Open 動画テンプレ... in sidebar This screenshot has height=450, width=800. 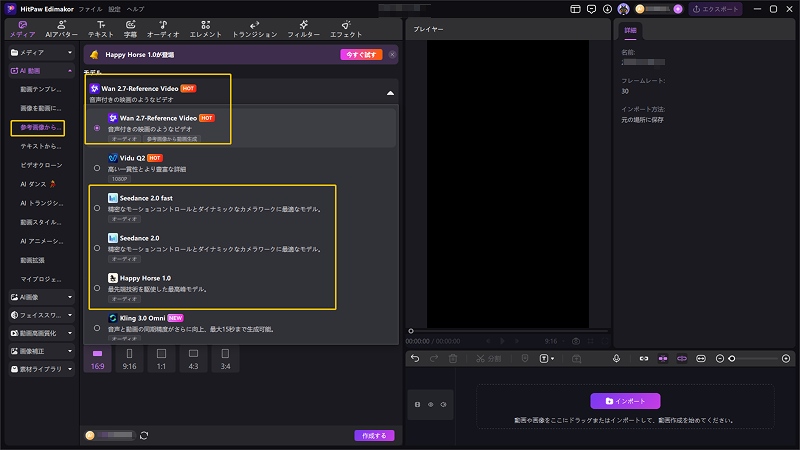41,89
